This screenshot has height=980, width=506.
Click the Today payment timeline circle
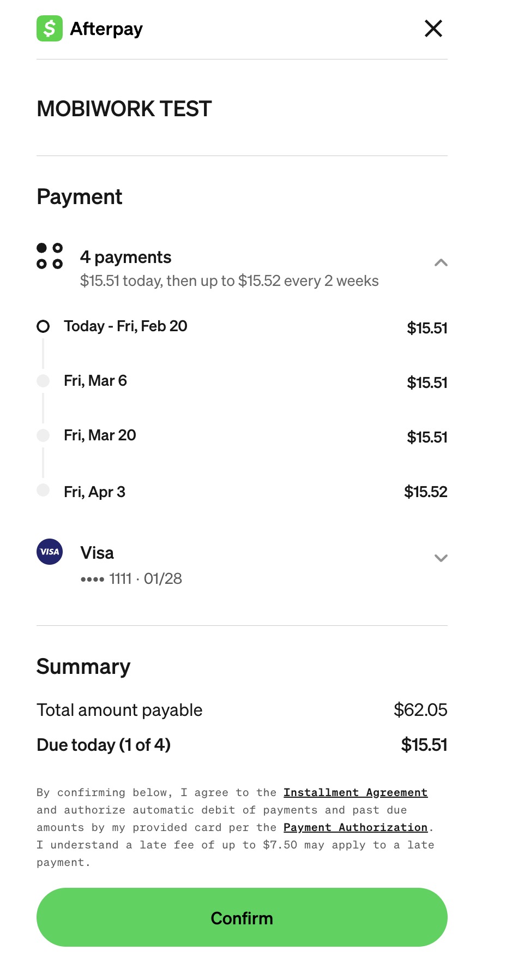click(43, 326)
